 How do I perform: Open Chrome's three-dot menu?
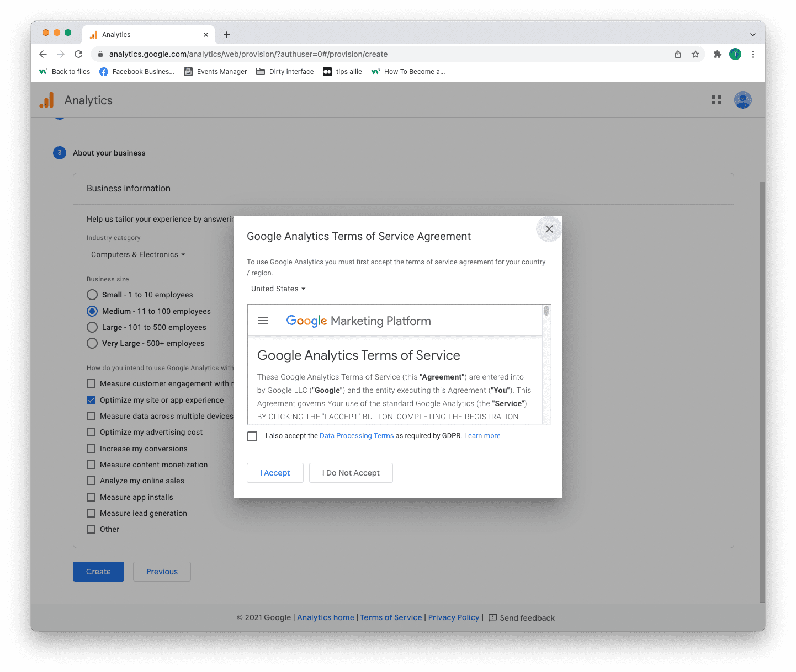(753, 54)
